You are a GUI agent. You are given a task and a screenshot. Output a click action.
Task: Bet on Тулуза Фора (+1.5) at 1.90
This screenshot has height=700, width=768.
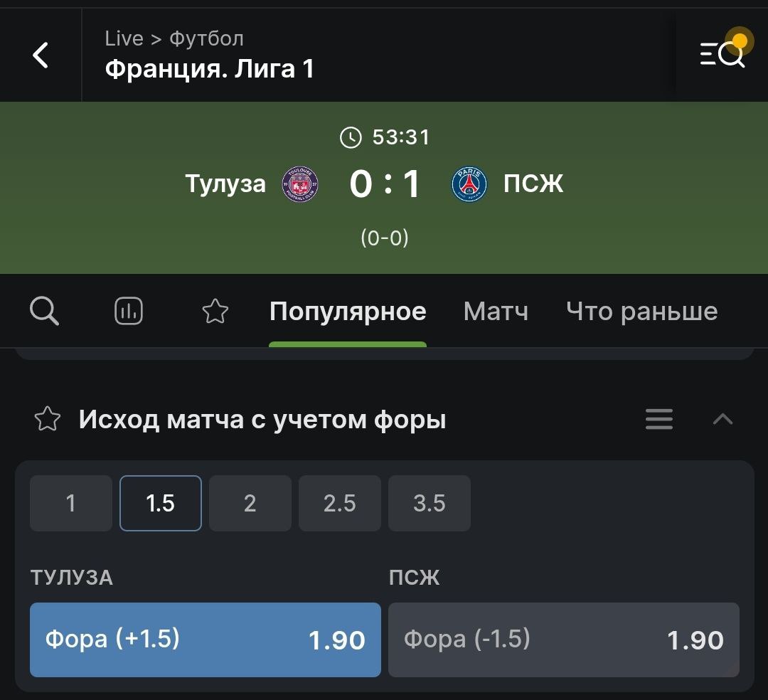(x=206, y=640)
